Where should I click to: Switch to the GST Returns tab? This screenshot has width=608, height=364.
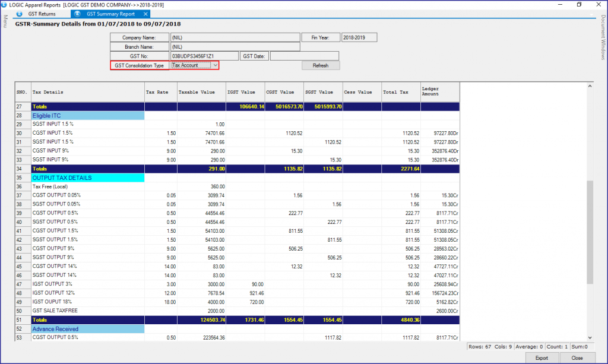pyautogui.click(x=42, y=14)
